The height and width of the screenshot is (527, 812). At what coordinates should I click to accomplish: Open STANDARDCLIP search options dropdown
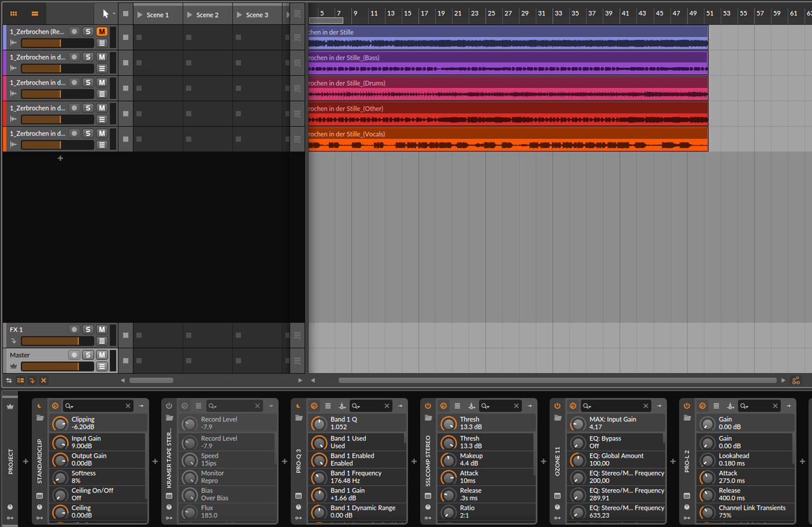pos(70,406)
